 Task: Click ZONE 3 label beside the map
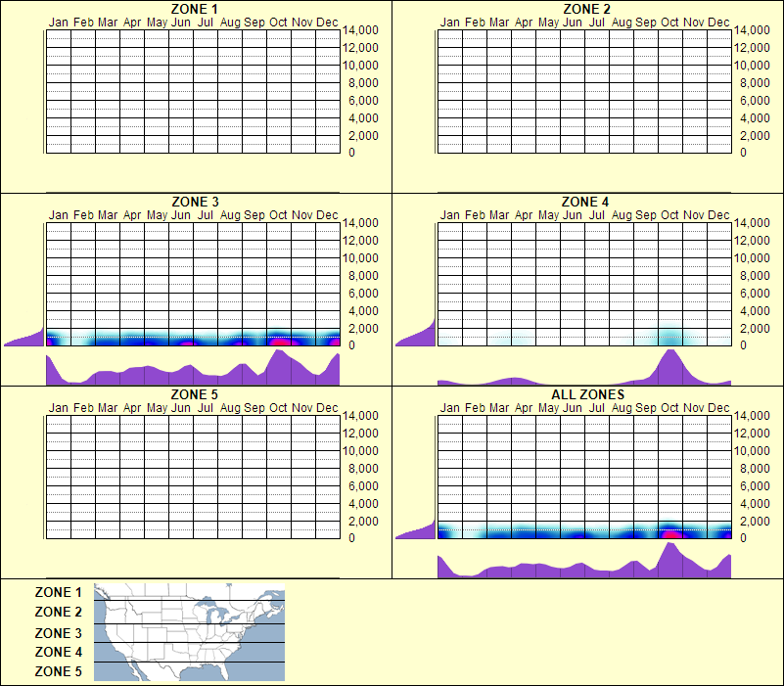(x=58, y=633)
